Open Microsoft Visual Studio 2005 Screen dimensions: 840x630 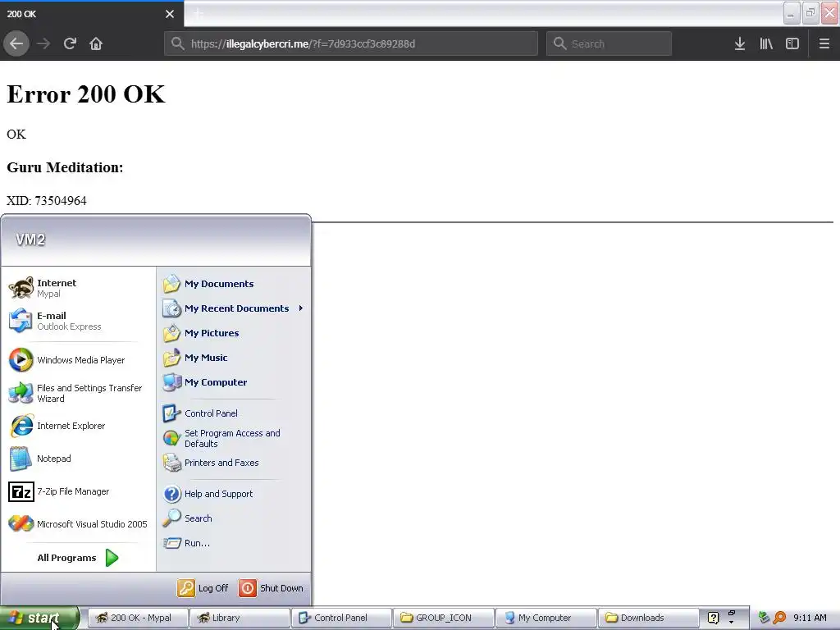click(x=78, y=524)
